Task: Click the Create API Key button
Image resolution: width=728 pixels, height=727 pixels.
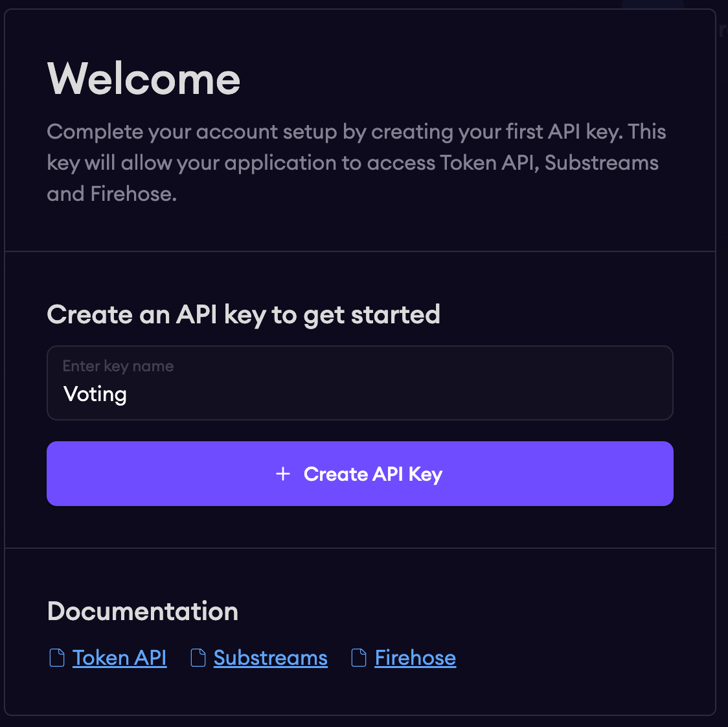Action: [360, 474]
